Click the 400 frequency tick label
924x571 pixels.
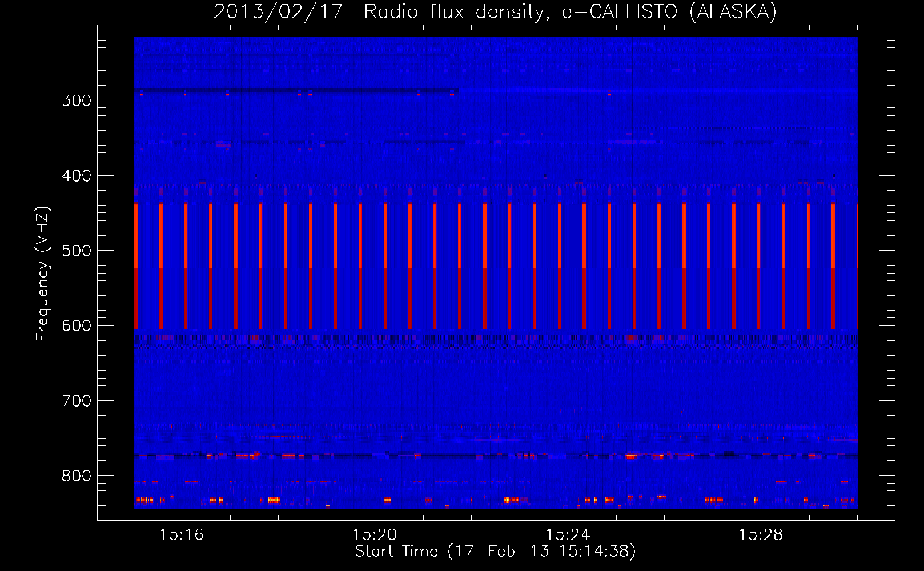[x=77, y=176]
